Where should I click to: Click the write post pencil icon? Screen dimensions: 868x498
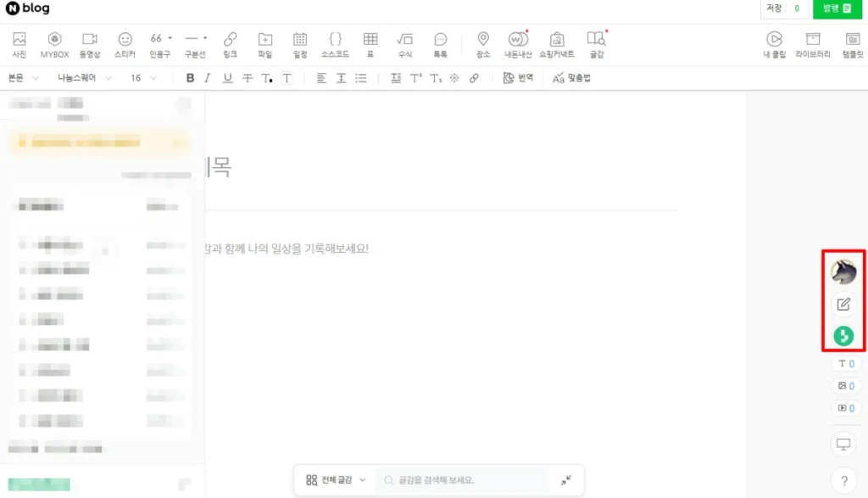point(843,304)
